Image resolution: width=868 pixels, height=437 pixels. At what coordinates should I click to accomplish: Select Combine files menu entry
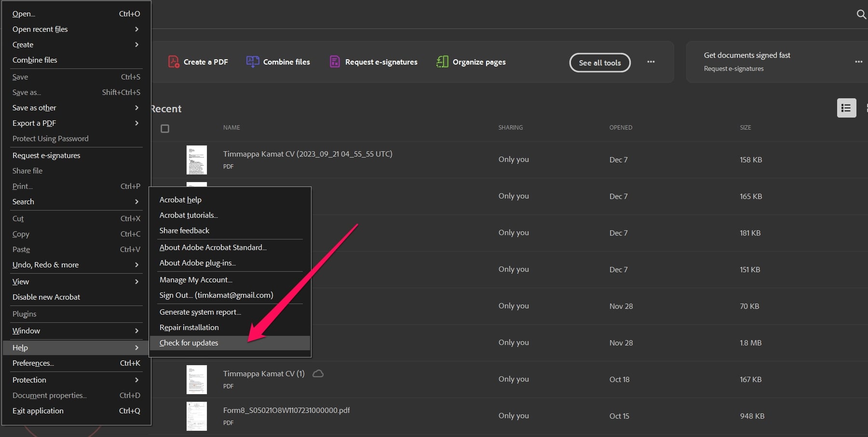[76, 60]
